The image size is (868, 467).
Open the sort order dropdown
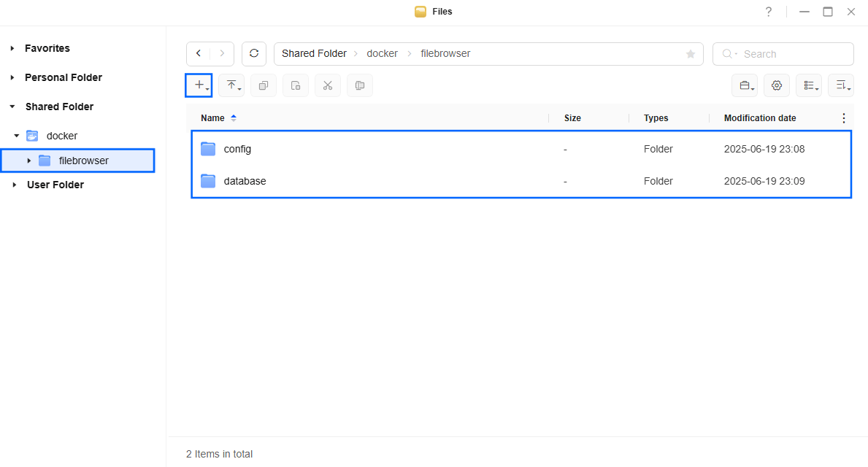tap(841, 86)
